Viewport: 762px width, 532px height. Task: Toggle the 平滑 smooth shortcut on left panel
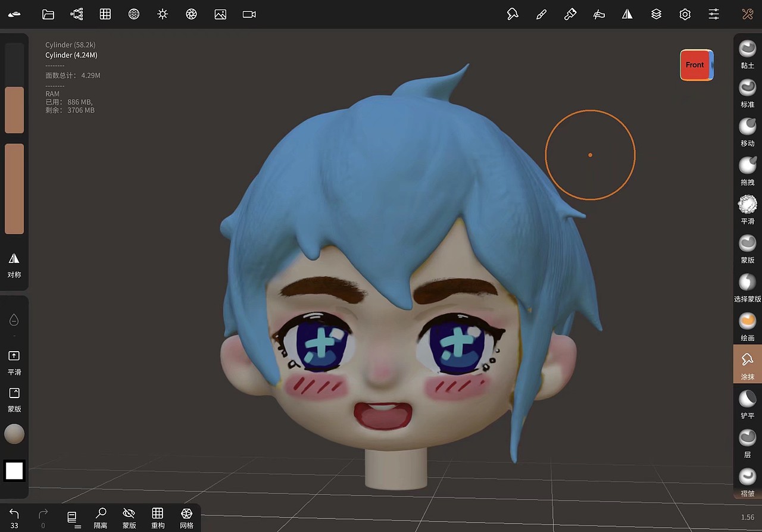[14, 362]
